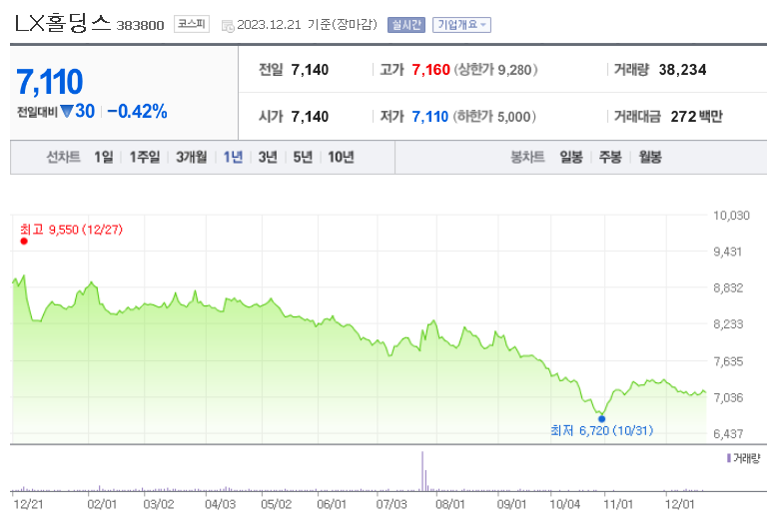767x532 pixels.
Task: Open the 일봉 candlestick chart
Action: point(571,157)
